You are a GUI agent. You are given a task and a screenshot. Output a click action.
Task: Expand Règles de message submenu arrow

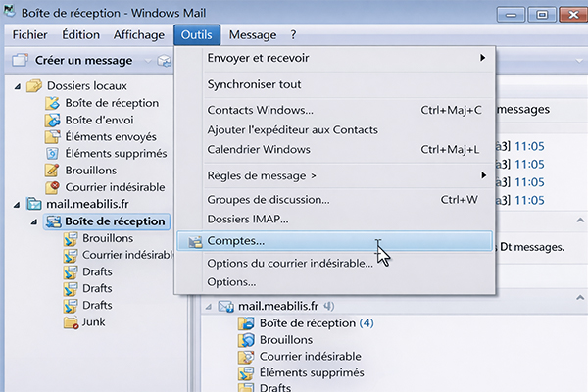pyautogui.click(x=483, y=175)
